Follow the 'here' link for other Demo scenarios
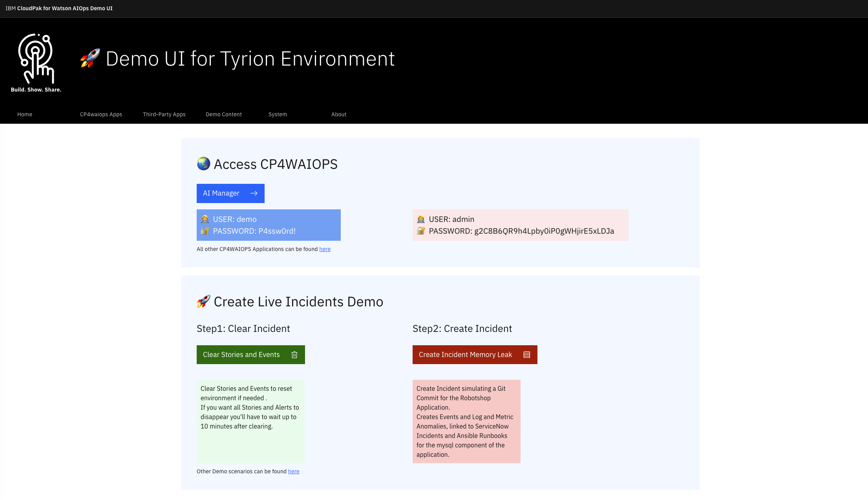Screen dimensions: 868x500 click(x=294, y=471)
